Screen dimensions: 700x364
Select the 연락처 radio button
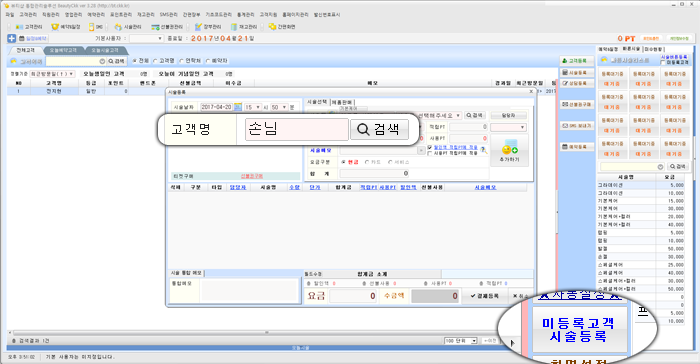[182, 61]
